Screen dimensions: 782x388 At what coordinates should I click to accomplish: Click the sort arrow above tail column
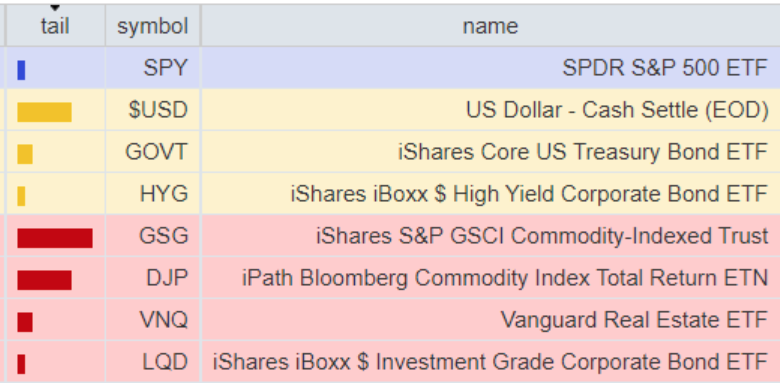pos(55,8)
